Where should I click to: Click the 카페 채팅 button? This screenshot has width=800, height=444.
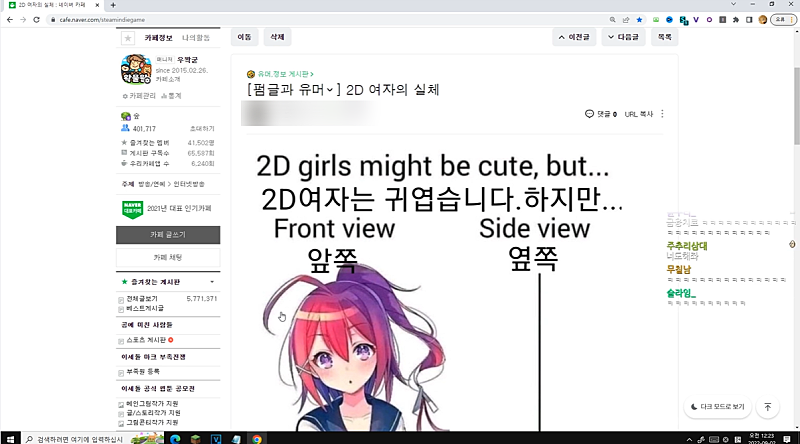click(168, 258)
